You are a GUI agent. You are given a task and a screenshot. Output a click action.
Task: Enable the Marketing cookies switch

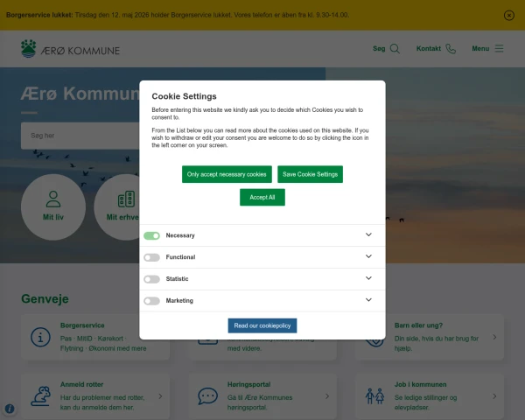[x=151, y=301]
